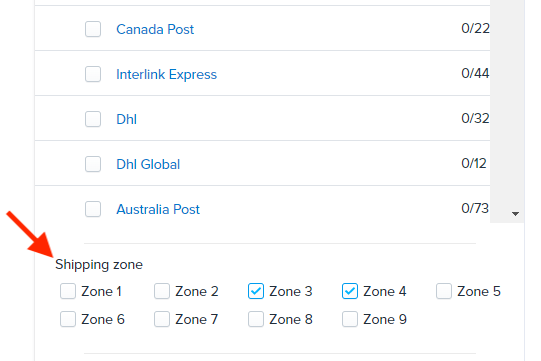Click the scrollbar down arrow
The image size is (541, 361).
click(515, 214)
